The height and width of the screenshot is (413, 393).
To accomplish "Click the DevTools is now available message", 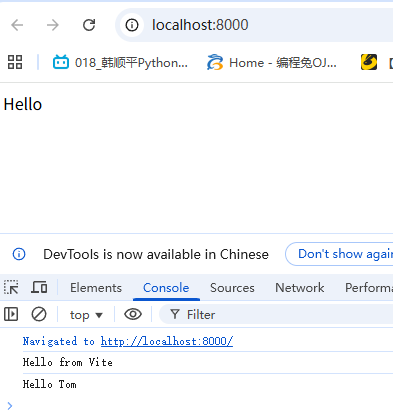I will 156,254.
